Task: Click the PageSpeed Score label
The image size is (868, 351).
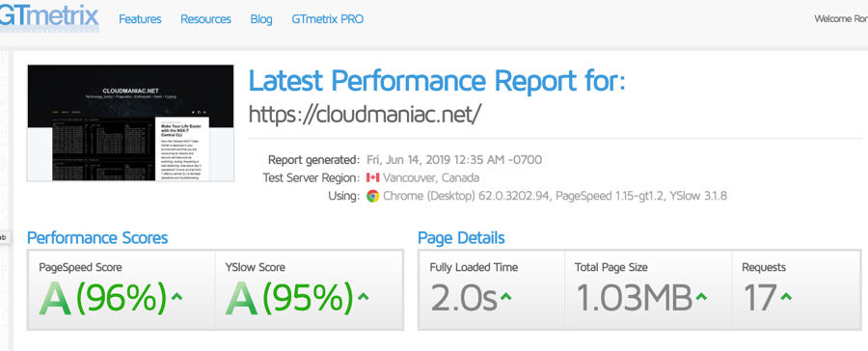Action: pyautogui.click(x=81, y=267)
